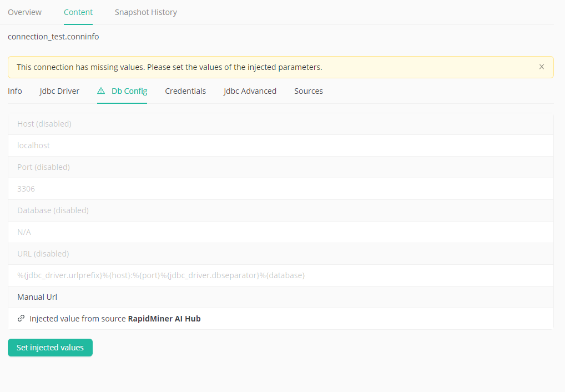Click the connection_test.conninfo file name
The width and height of the screenshot is (565, 392).
click(53, 37)
